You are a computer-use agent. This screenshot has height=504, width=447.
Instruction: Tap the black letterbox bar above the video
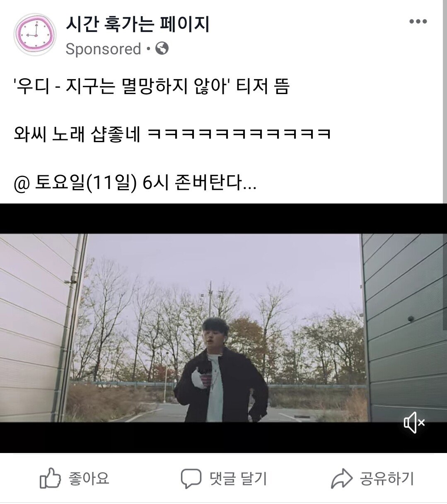click(223, 218)
